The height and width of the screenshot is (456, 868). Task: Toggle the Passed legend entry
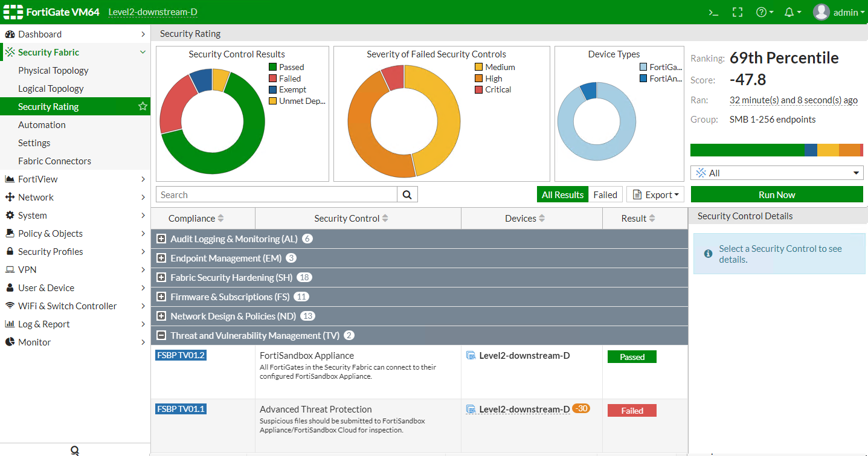[x=286, y=67]
